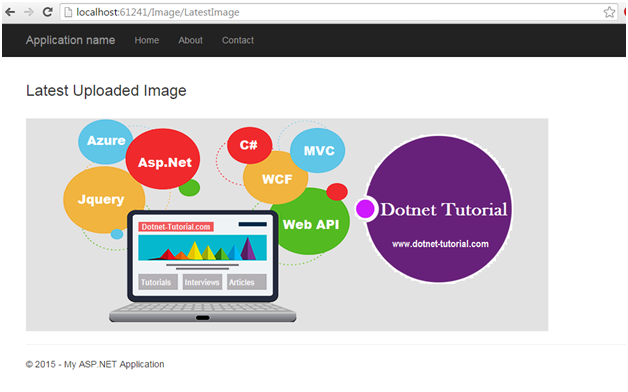Reload the page with the refresh icon
The height and width of the screenshot is (392, 628).
pyautogui.click(x=48, y=12)
